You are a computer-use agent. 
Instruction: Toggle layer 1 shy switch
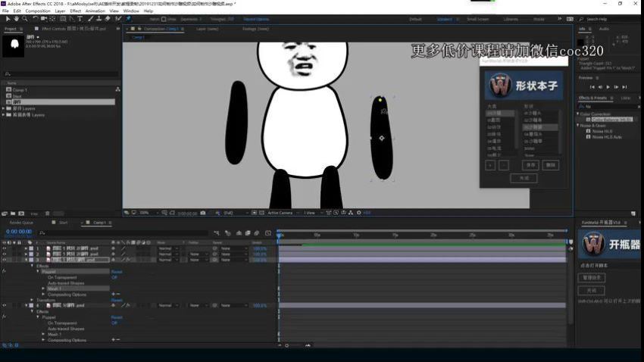114,248
